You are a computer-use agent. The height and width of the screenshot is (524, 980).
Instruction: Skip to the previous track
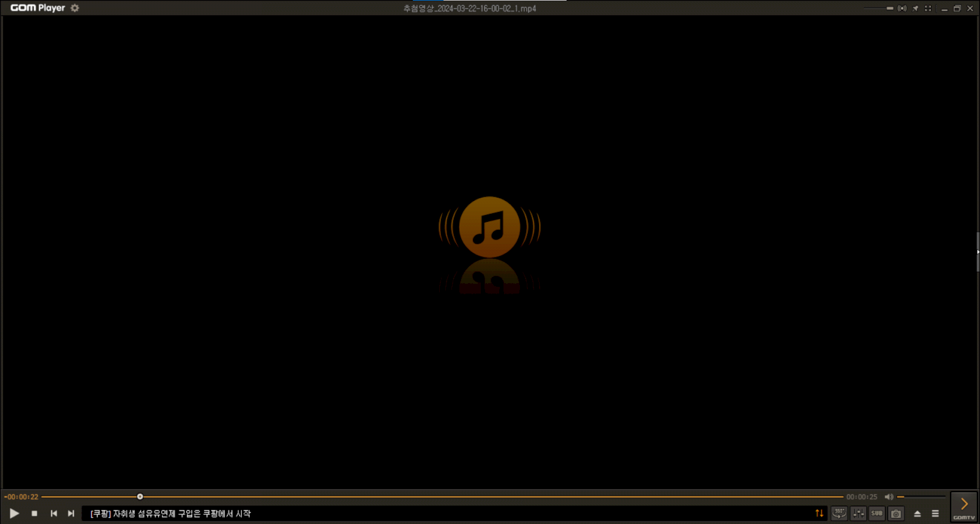click(x=54, y=514)
